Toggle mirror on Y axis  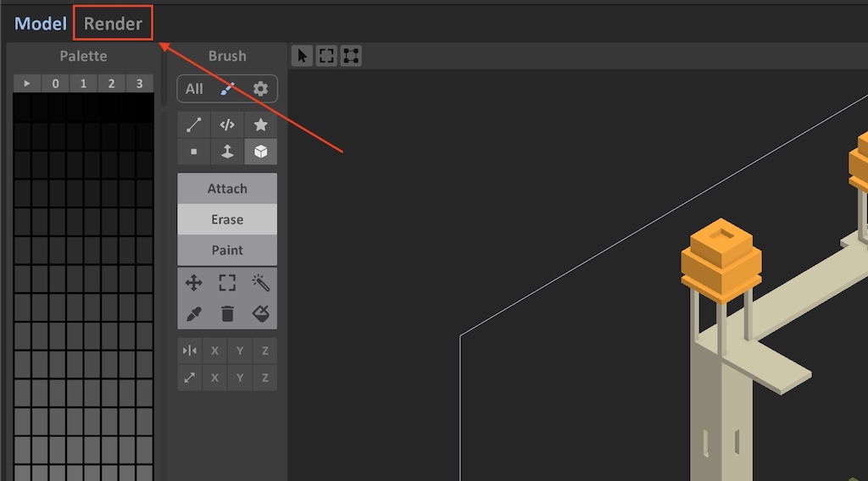click(240, 351)
